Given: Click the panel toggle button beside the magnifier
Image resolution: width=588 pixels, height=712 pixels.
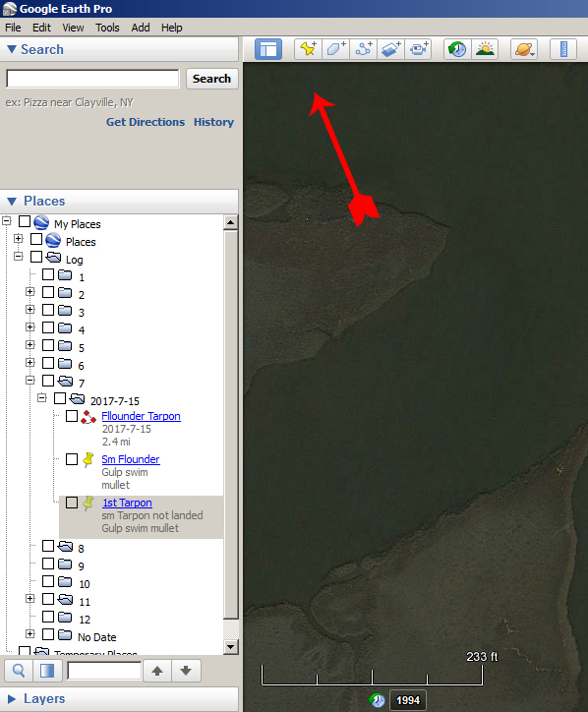Looking at the screenshot, I should 47,671.
